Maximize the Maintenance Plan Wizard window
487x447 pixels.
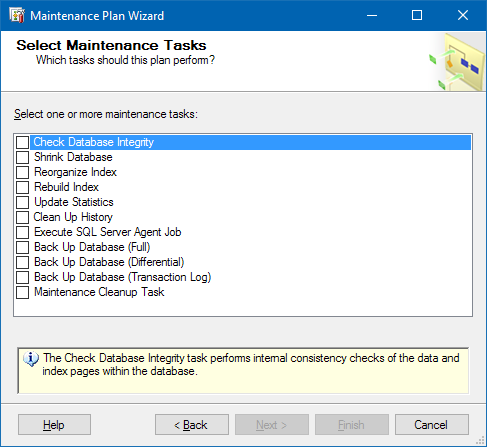(x=417, y=15)
